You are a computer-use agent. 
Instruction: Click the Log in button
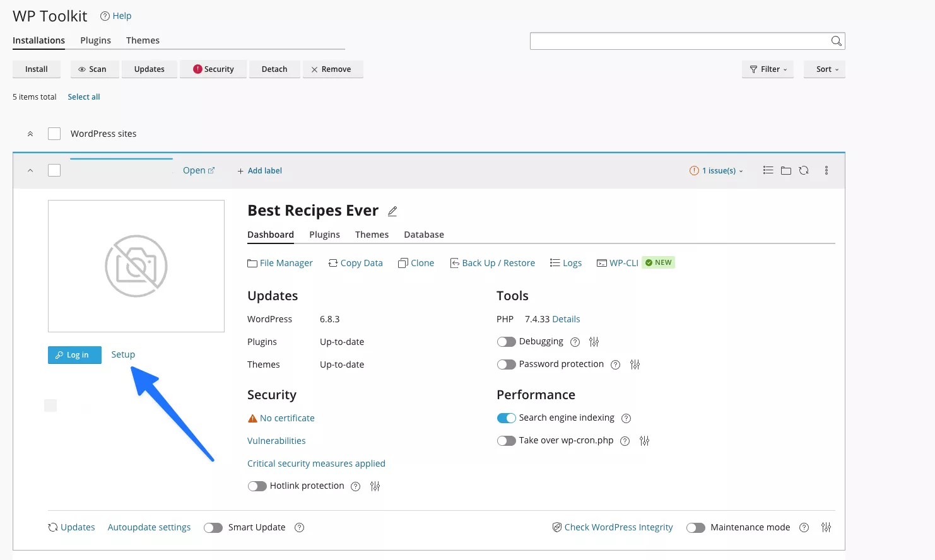point(74,355)
